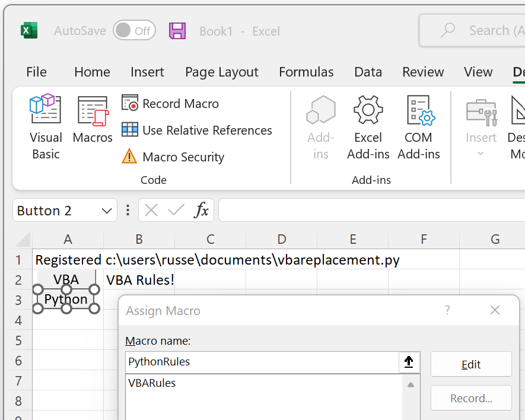Select cell containing 'VBA Rules!'

point(139,279)
